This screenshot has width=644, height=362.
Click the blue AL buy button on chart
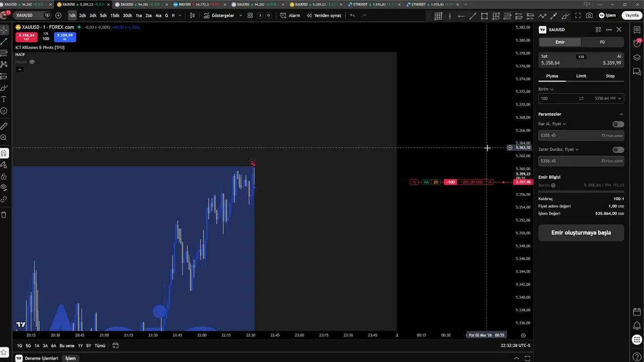(65, 37)
